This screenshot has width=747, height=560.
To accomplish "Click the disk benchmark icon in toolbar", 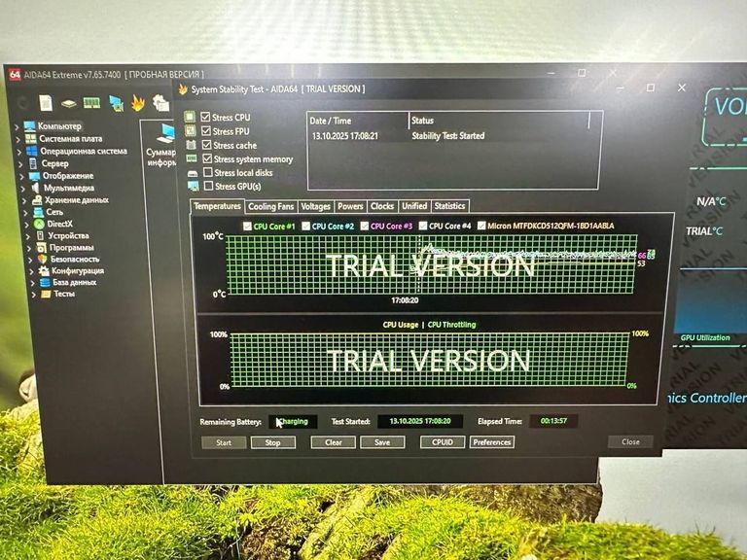I will (x=68, y=103).
